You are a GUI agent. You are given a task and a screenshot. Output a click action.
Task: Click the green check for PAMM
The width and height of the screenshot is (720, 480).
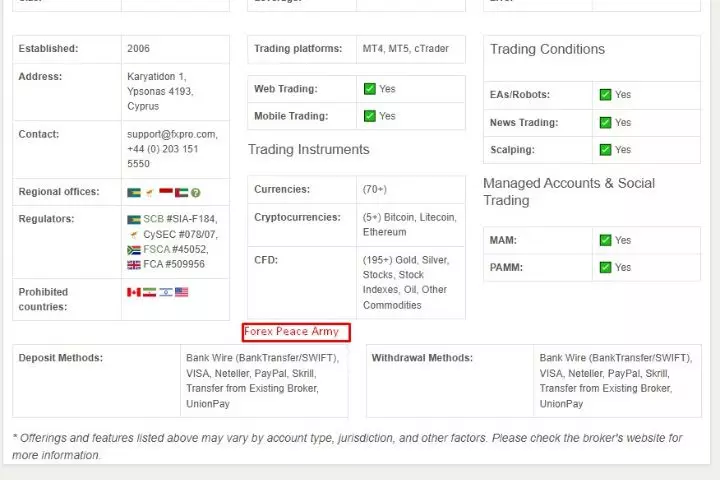(x=605, y=267)
